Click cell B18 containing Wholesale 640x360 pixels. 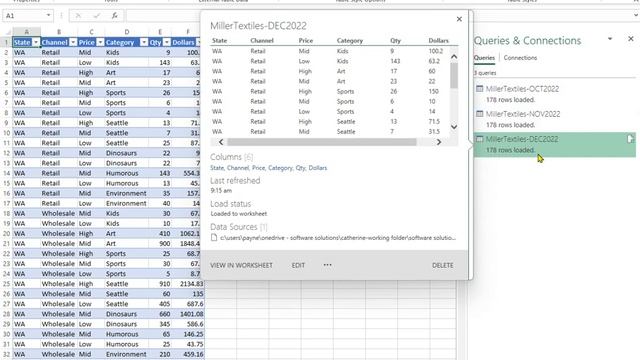[x=59, y=213]
